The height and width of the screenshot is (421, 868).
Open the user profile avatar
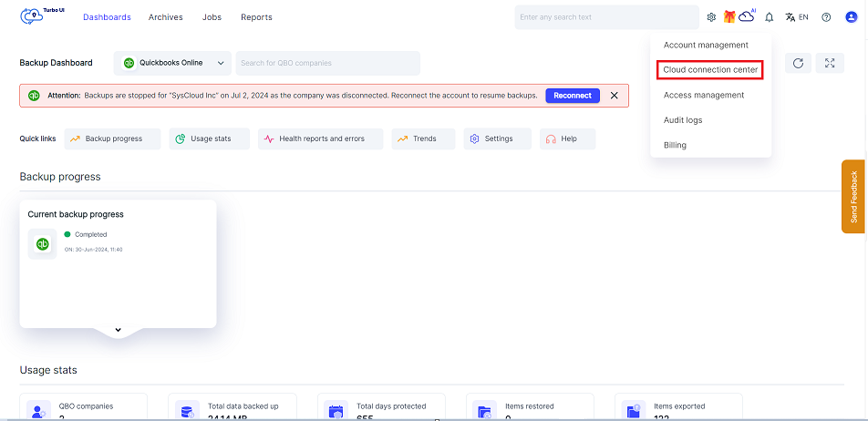tap(851, 17)
